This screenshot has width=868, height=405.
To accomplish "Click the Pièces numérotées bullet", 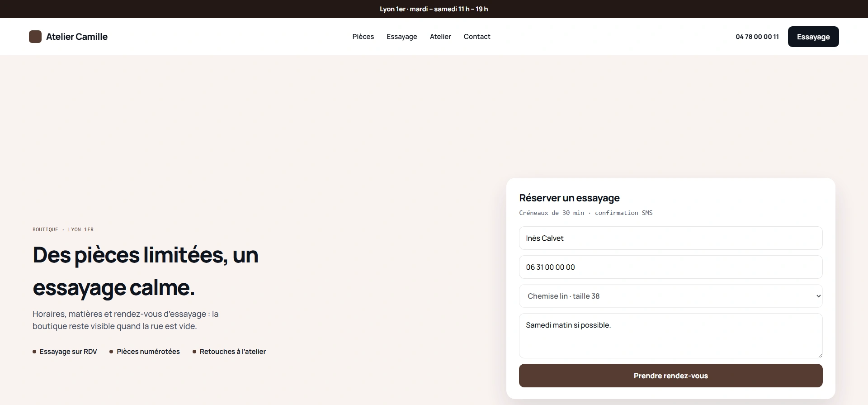I will [145, 352].
